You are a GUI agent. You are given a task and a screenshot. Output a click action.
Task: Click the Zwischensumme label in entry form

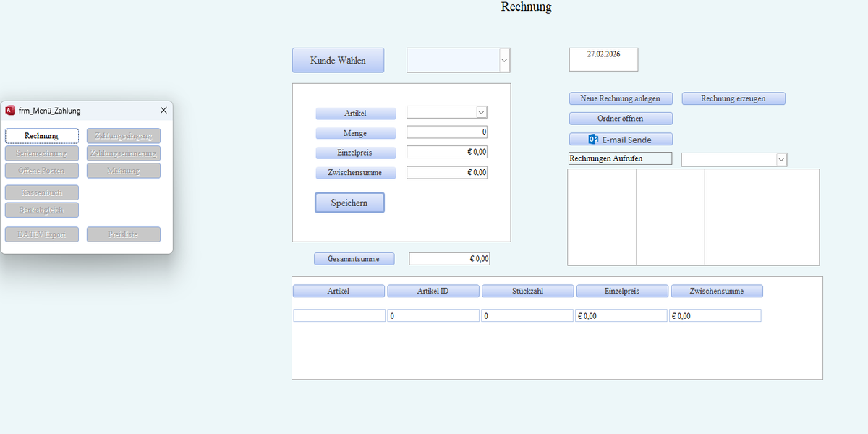(x=356, y=173)
